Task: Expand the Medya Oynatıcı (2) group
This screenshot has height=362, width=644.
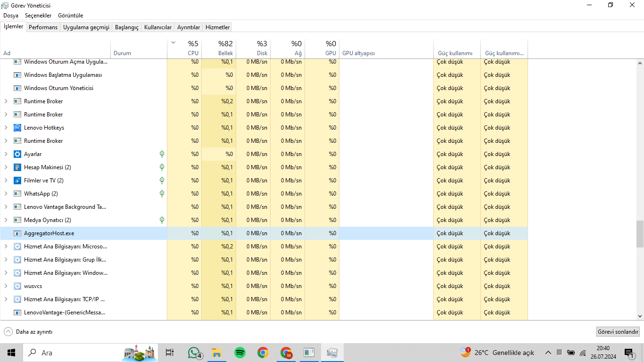Action: (6, 220)
